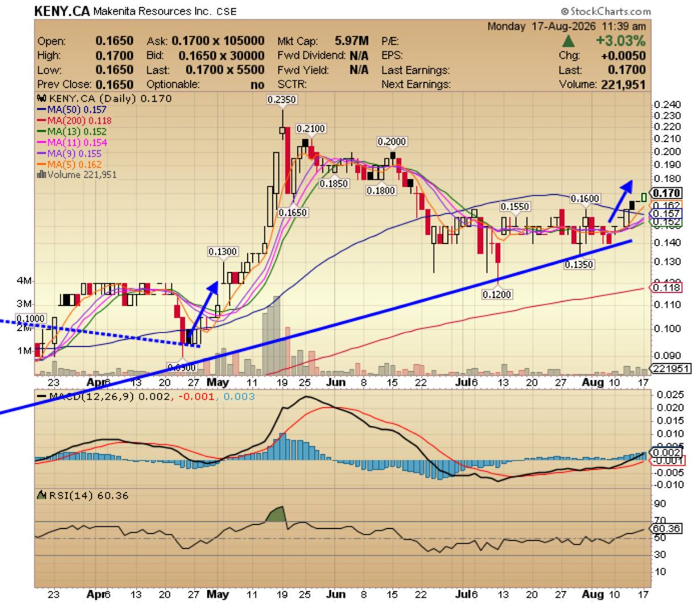Click the Optionable no value
The height and width of the screenshot is (603, 700).
pyautogui.click(x=257, y=85)
